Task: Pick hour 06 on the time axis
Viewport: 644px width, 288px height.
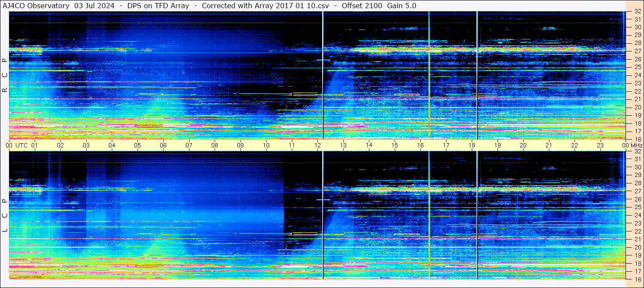Action: coord(163,145)
